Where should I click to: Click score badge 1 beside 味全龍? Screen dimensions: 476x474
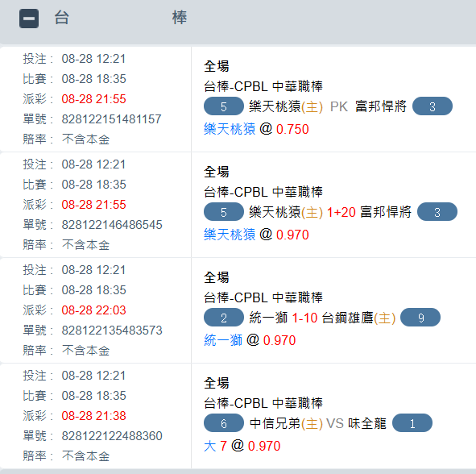(412, 423)
